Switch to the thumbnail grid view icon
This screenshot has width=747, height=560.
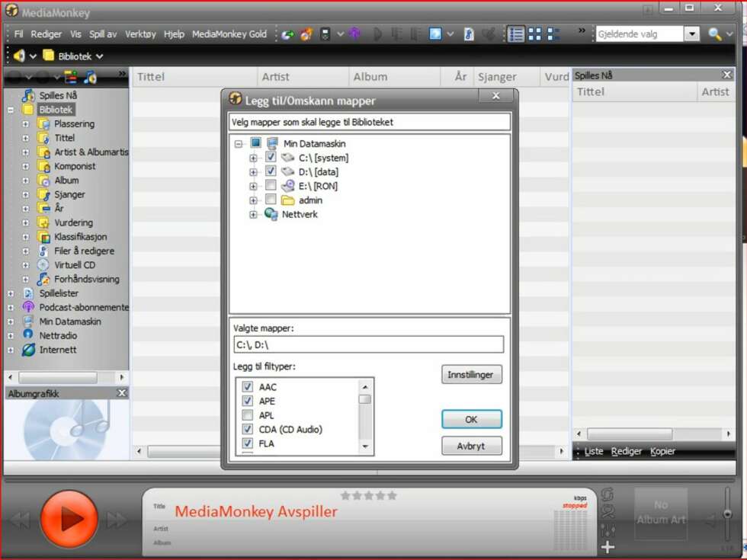534,34
